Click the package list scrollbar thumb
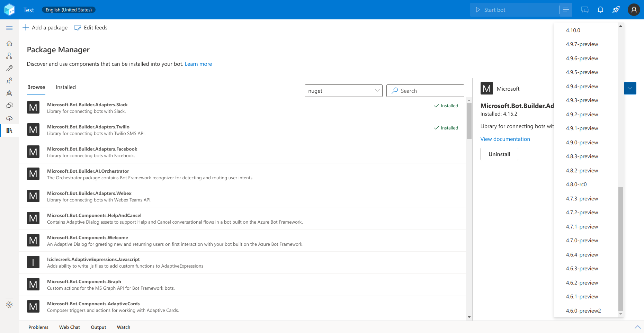644x333 pixels. pyautogui.click(x=469, y=120)
